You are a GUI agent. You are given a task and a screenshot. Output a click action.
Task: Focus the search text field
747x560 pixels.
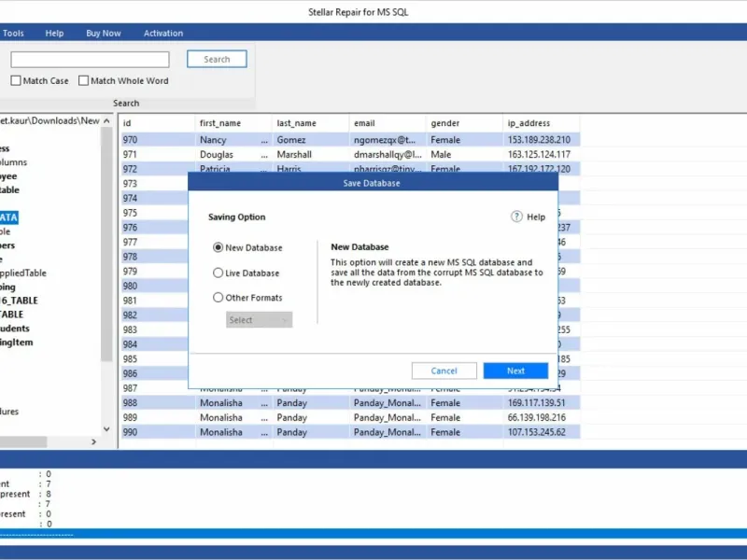90,60
